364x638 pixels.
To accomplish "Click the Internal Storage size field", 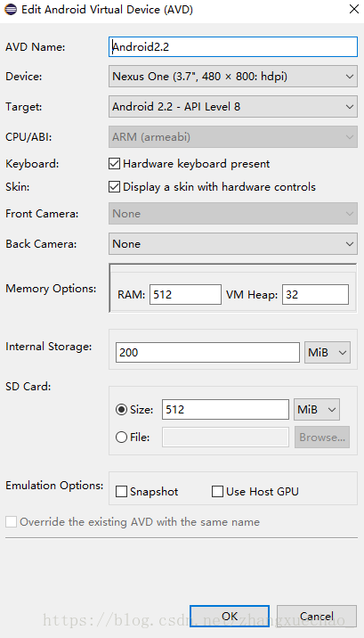I will click(207, 352).
